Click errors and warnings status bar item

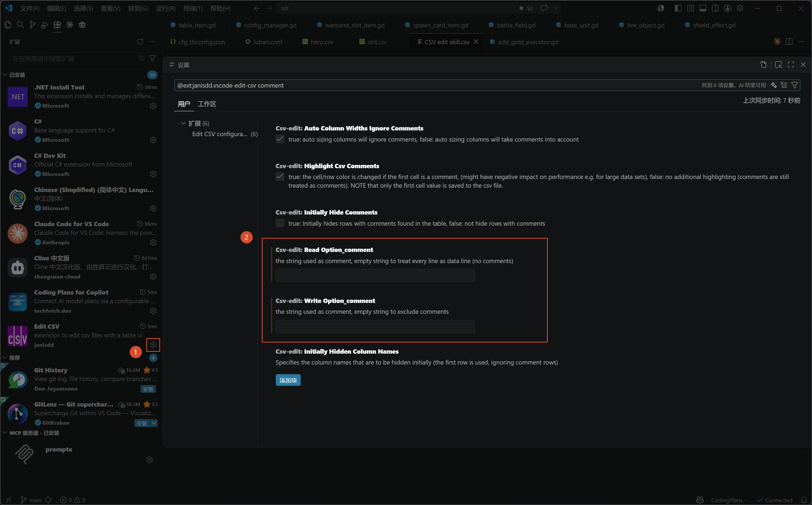[x=73, y=500]
